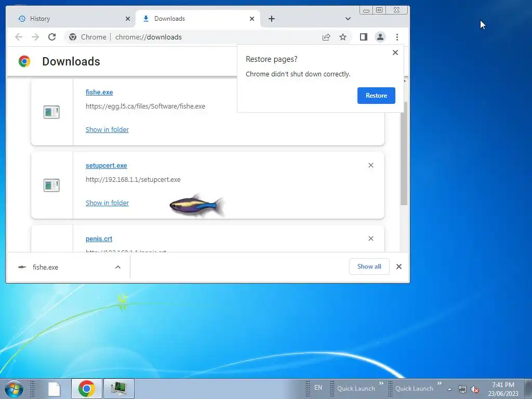Viewport: 532px width, 399px height.
Task: Click the blank document taskbar icon
Action: (54, 389)
